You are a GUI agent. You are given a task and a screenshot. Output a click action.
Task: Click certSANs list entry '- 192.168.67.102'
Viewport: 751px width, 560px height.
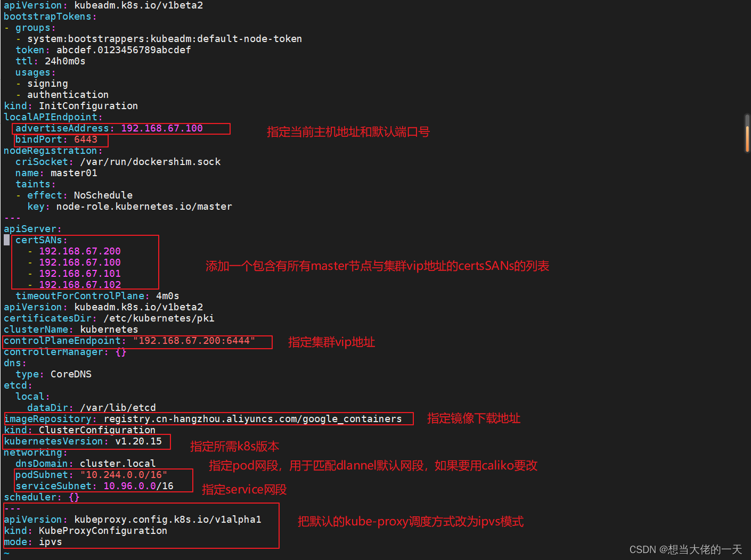coord(74,285)
